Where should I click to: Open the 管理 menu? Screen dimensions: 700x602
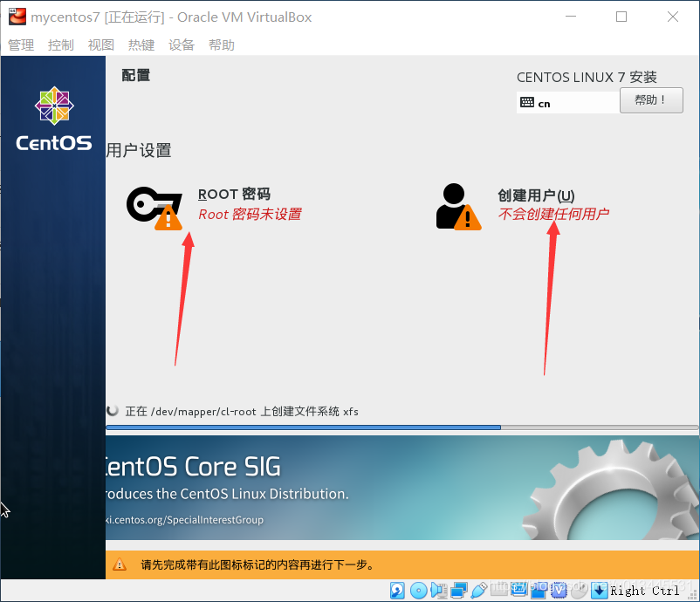pyautogui.click(x=21, y=44)
